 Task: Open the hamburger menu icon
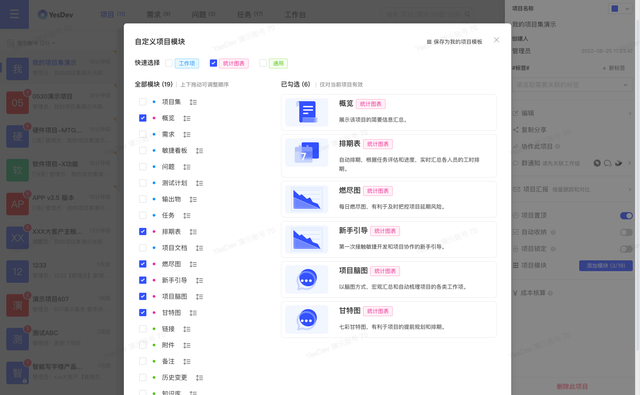[x=14, y=14]
